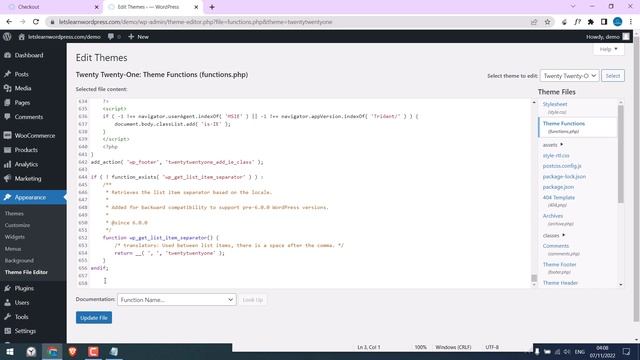Open Customize submenu item
Viewport: 640px width, 360px height.
point(17,225)
